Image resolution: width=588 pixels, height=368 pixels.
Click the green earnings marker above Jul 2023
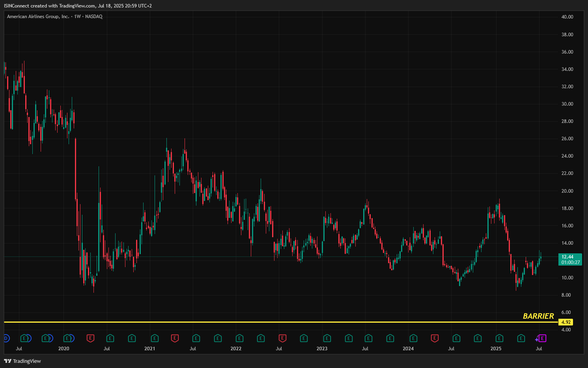pos(368,338)
